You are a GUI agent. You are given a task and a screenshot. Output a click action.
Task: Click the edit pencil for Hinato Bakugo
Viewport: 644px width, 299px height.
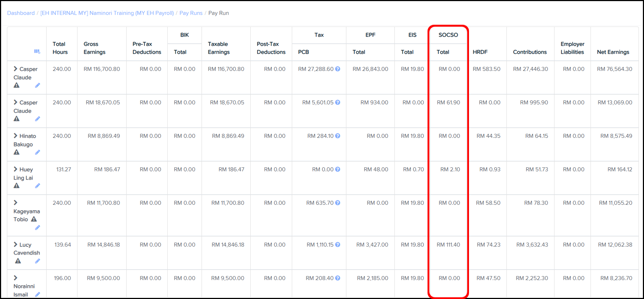click(x=37, y=152)
